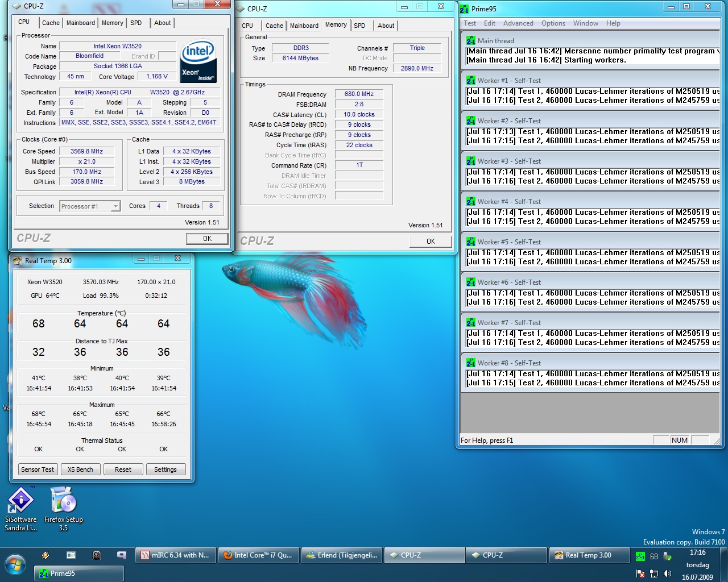
Task: Click the Worker #6 Self-Test window icon
Action: [x=471, y=282]
